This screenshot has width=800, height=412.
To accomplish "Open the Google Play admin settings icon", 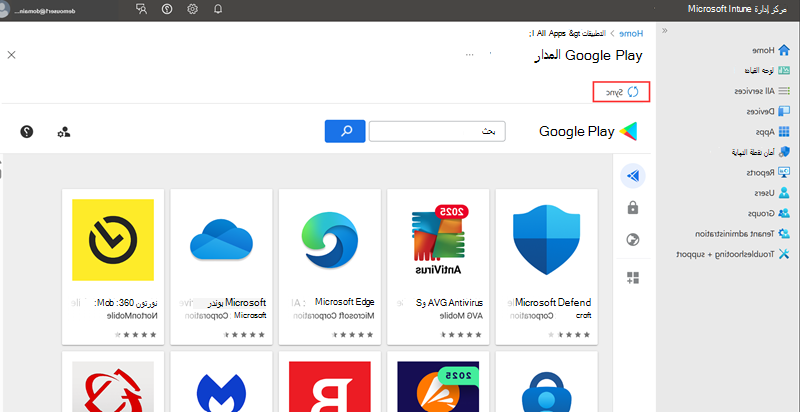I will pyautogui.click(x=64, y=132).
